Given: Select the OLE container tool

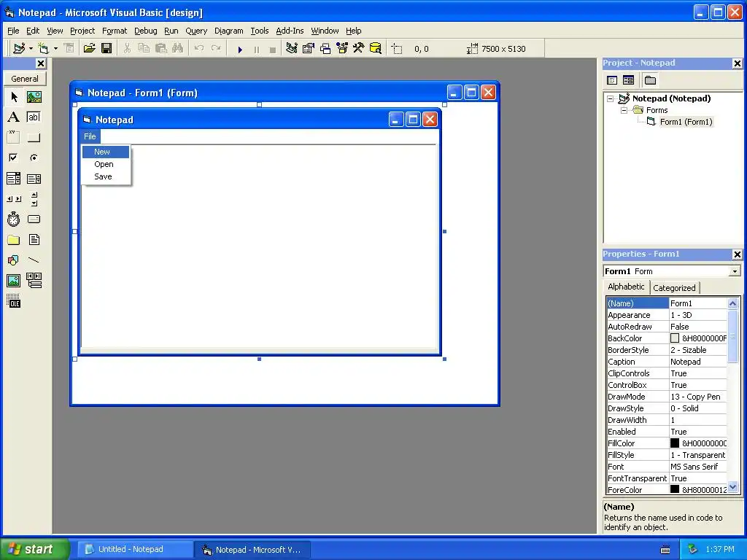Looking at the screenshot, I should (14, 301).
